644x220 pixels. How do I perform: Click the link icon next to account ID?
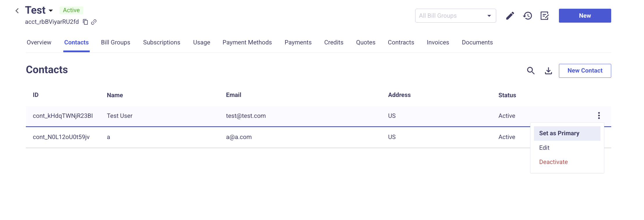tap(94, 22)
